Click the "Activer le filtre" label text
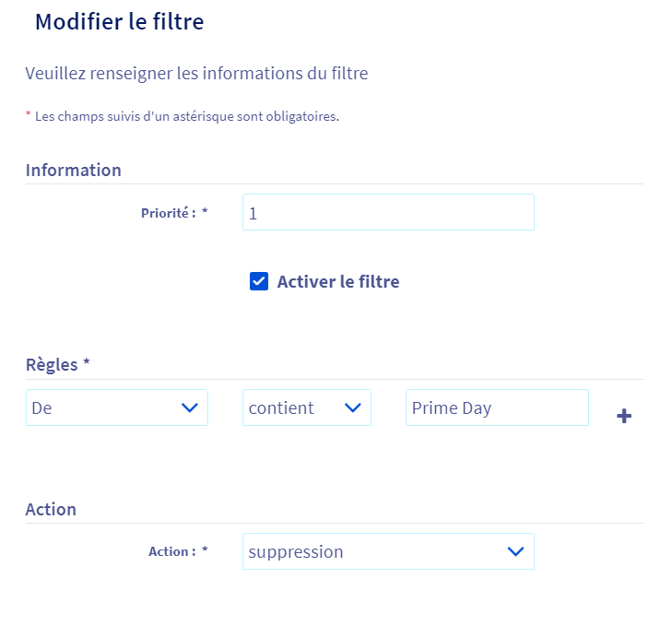 coord(338,281)
